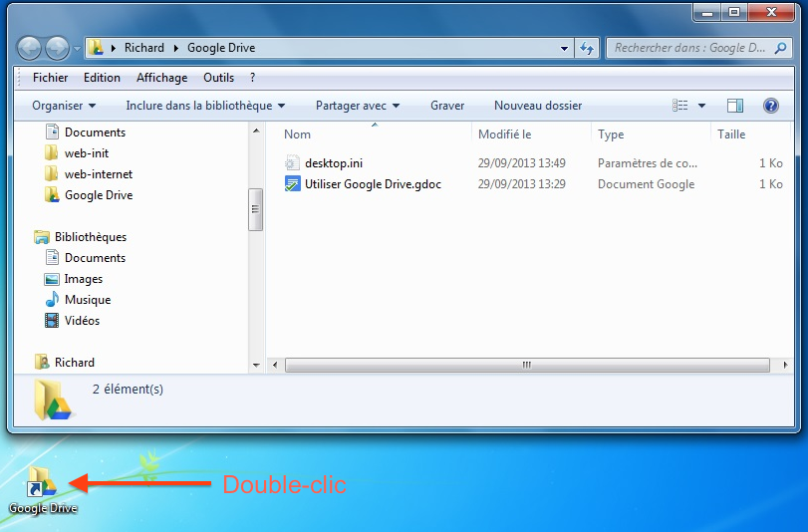808x532 pixels.
Task: Expand the Organiser dropdown menu
Action: tap(64, 106)
